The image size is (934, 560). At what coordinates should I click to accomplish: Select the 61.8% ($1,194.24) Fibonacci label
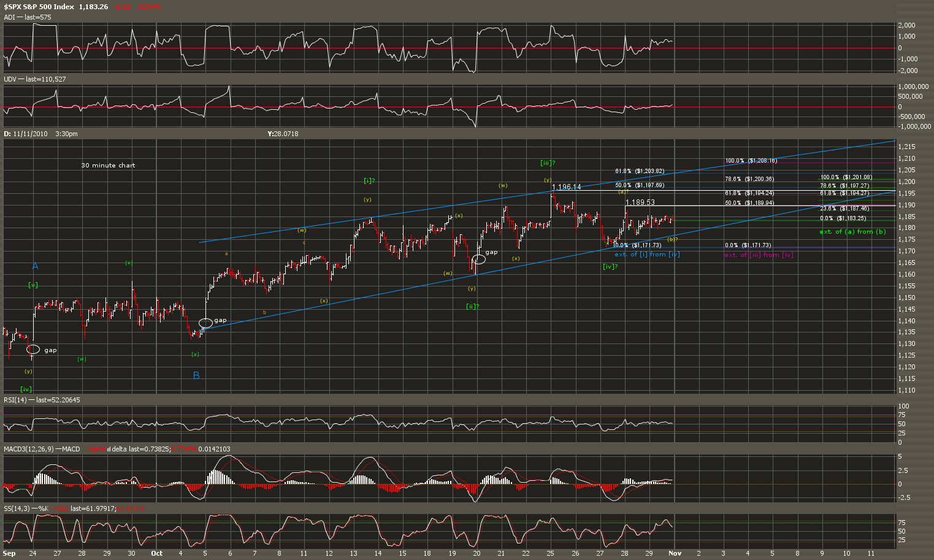pyautogui.click(x=749, y=193)
